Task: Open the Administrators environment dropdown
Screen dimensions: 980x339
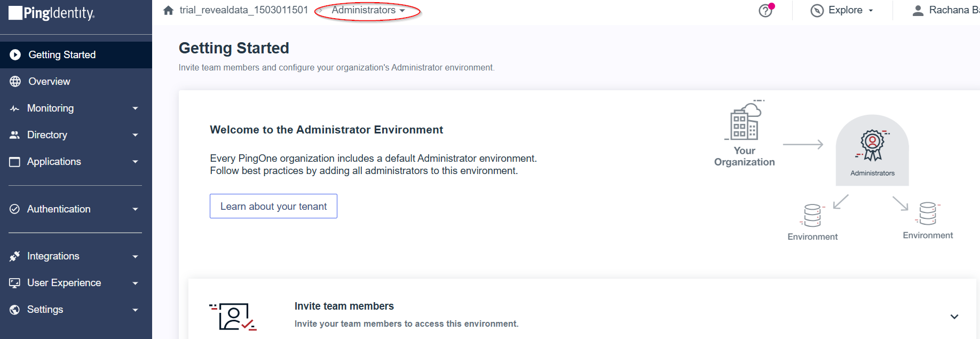Action: click(x=368, y=10)
